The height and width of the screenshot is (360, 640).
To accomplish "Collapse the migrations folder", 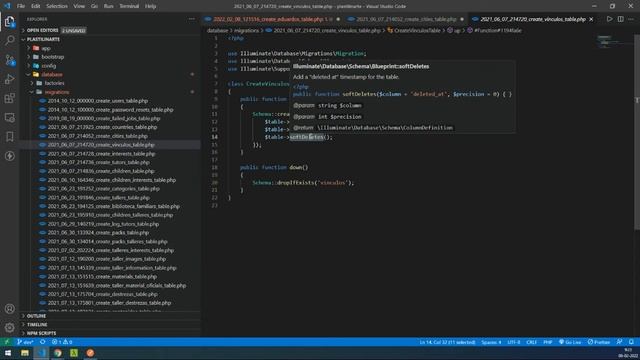I will 57,92.
